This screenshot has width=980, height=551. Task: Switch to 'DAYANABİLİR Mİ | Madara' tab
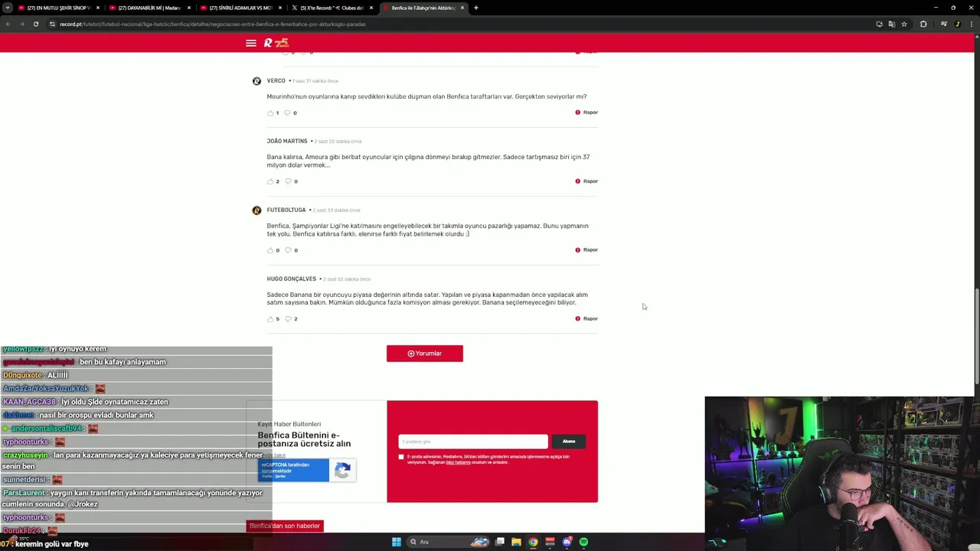pos(149,8)
